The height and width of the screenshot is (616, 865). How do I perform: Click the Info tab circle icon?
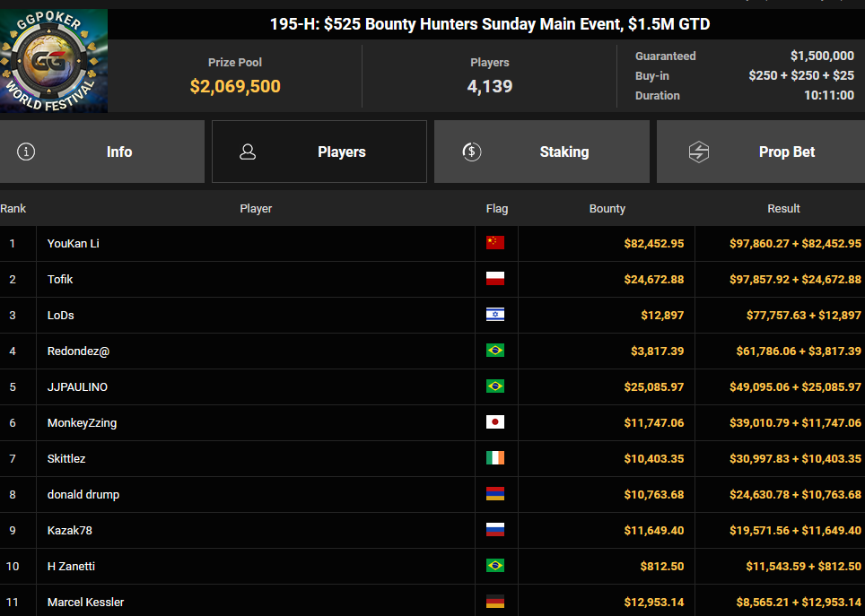[x=26, y=152]
